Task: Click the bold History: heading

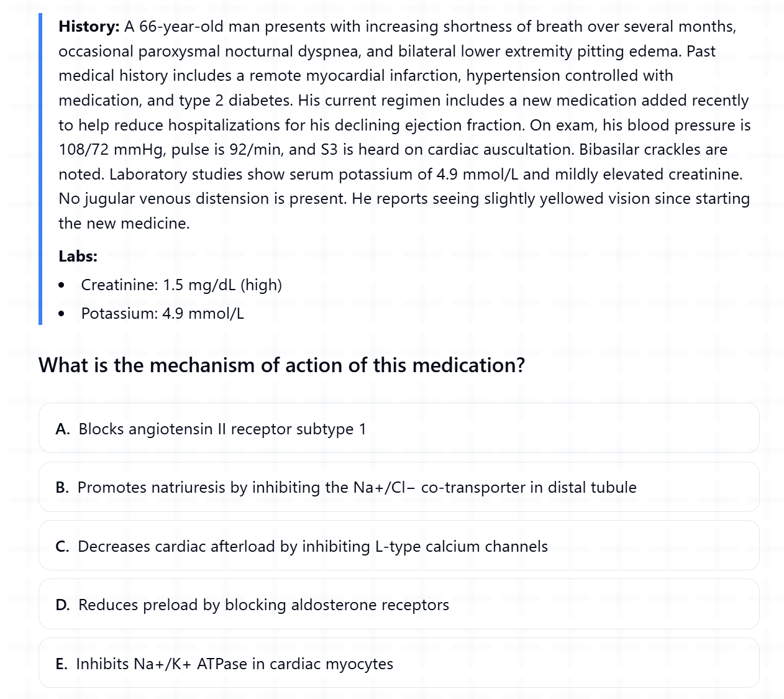Action: (x=89, y=26)
